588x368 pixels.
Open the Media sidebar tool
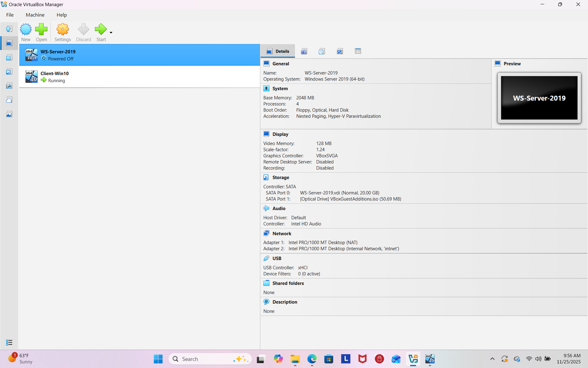[9, 72]
